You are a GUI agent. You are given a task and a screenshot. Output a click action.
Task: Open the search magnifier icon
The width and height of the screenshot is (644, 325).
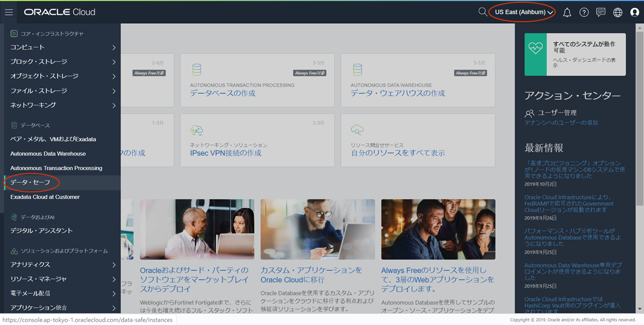482,12
